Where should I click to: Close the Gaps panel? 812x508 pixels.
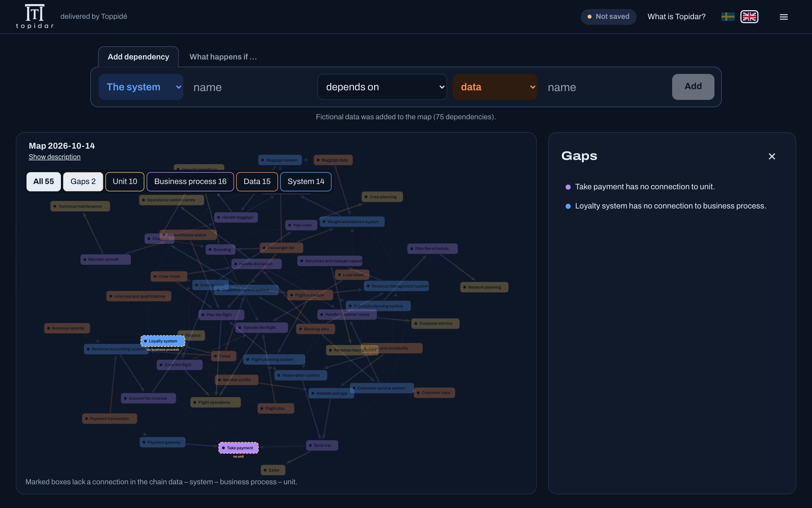tap(772, 156)
